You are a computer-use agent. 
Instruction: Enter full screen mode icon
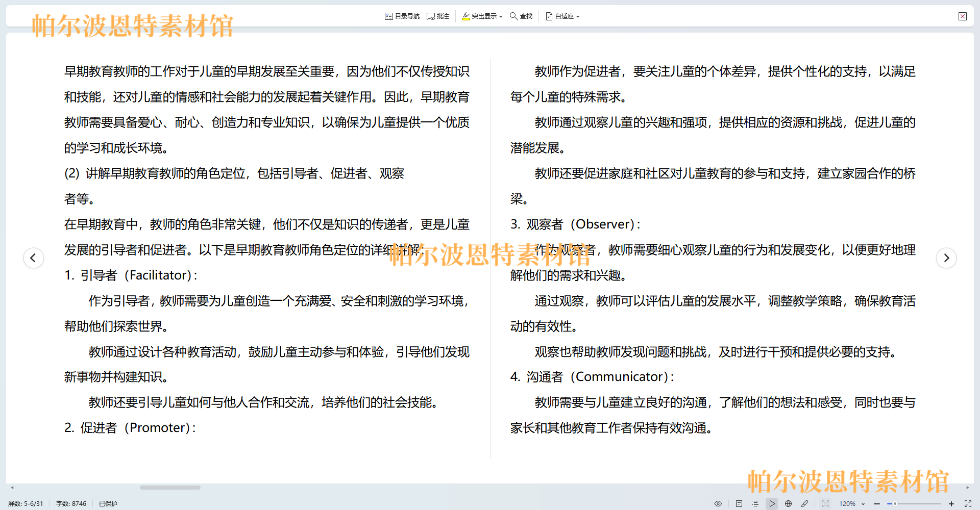coord(968,503)
